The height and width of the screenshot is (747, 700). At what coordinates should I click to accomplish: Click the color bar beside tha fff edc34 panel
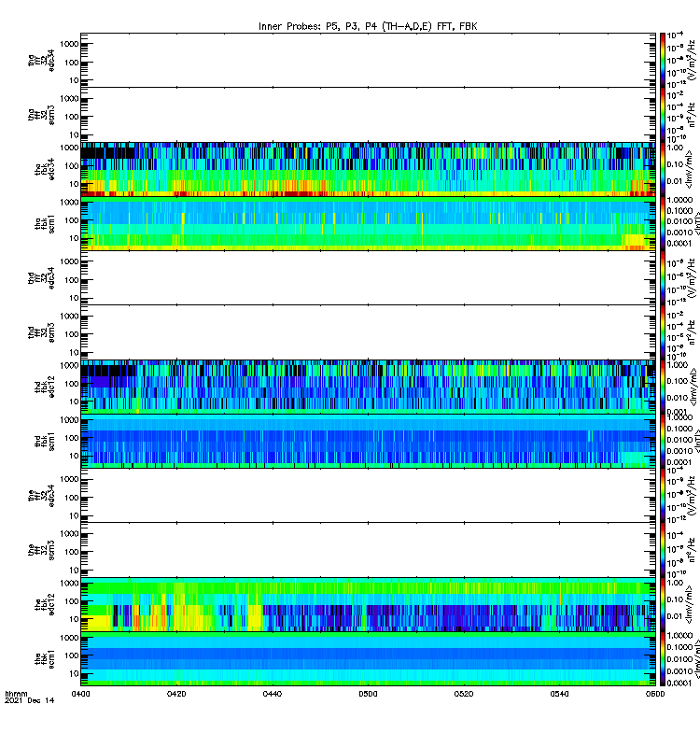click(x=663, y=60)
